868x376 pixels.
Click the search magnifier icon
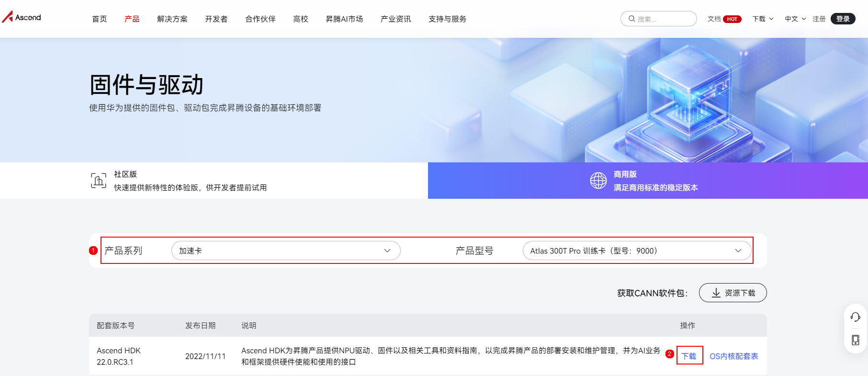tap(631, 19)
